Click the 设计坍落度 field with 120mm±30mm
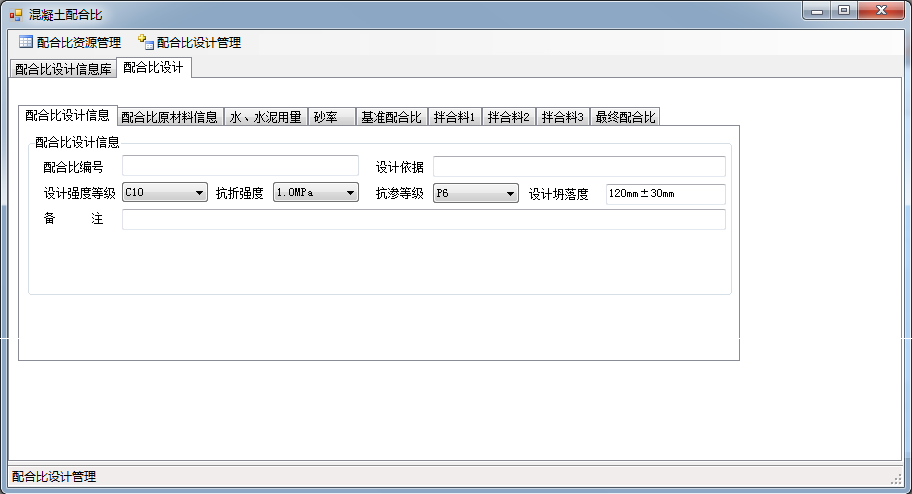912x494 pixels. [x=665, y=194]
